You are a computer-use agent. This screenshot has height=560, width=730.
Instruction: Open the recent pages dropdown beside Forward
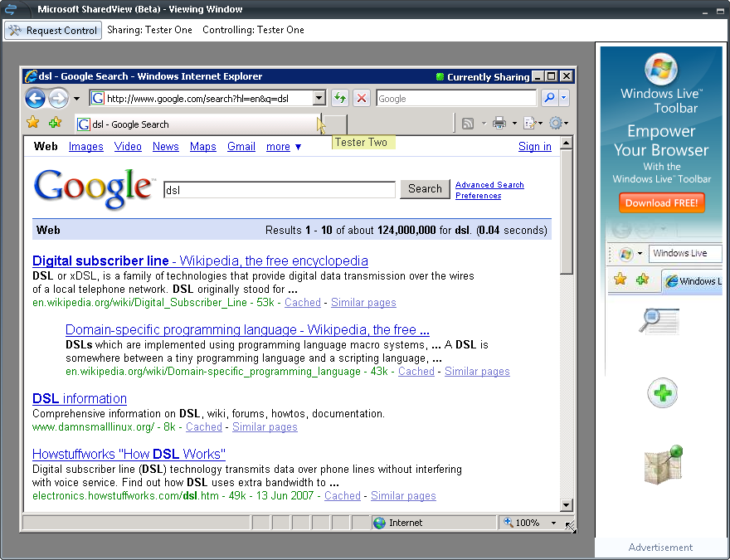[77, 99]
